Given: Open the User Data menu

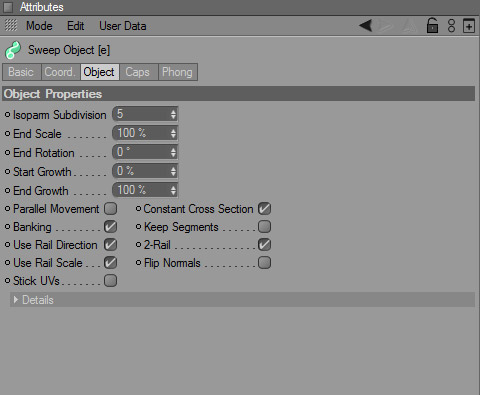Looking at the screenshot, I should [123, 26].
